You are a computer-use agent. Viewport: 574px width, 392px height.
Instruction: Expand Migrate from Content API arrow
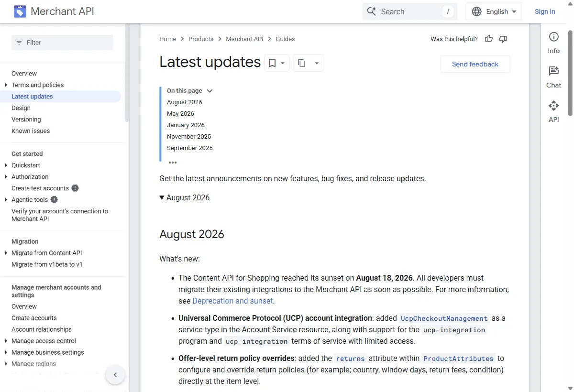(x=6, y=253)
